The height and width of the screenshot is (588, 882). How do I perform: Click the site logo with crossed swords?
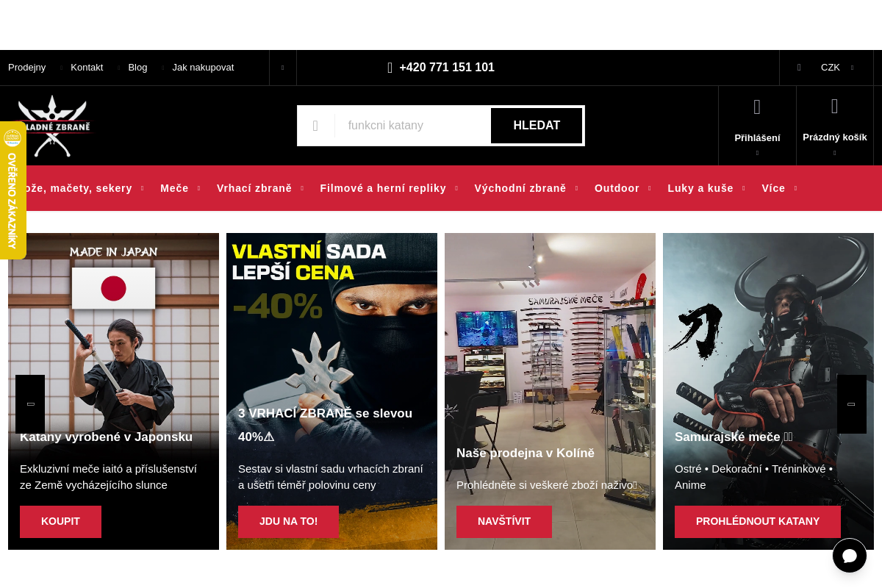(52, 126)
